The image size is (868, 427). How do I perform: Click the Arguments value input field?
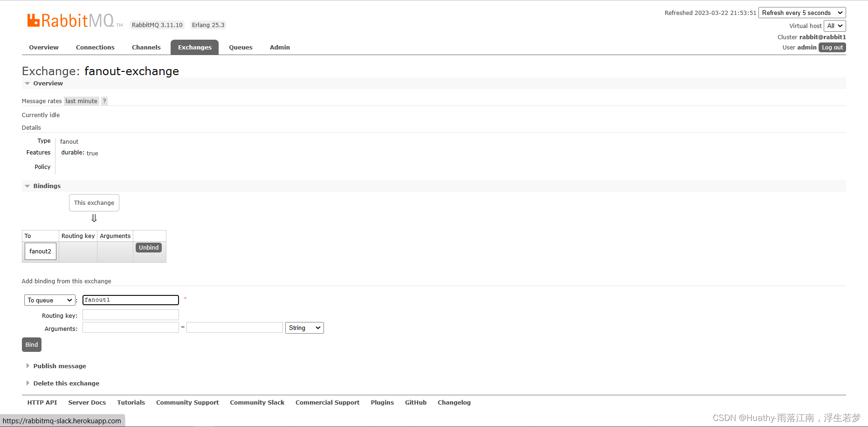(x=234, y=328)
